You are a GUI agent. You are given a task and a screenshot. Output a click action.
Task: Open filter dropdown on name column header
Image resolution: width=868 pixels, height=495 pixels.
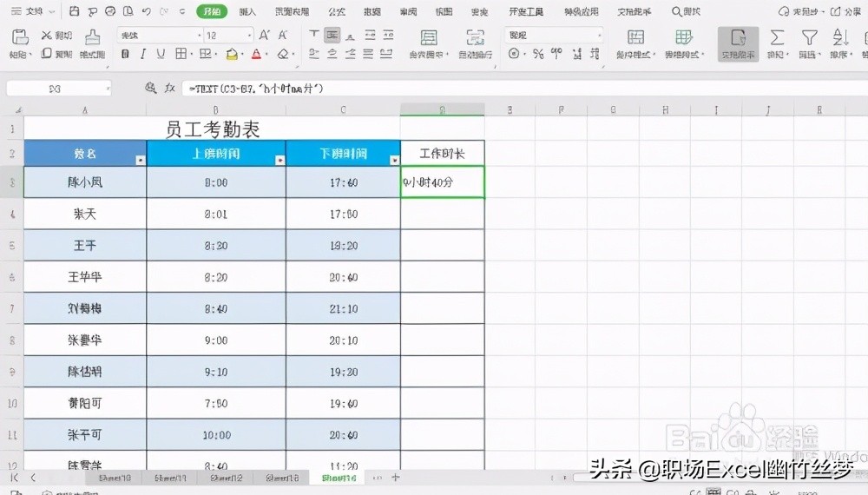pyautogui.click(x=140, y=160)
